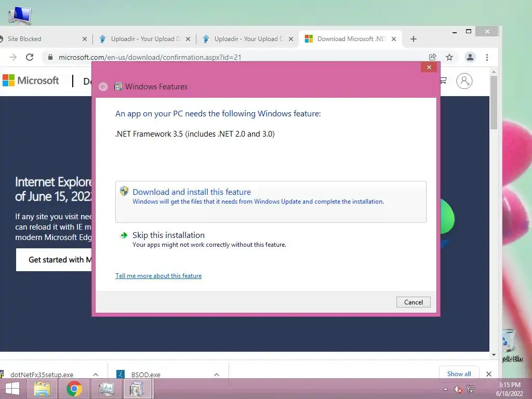Click the vertical scrollbar thumb
Viewport: 532px width, 399px height.
click(x=494, y=102)
